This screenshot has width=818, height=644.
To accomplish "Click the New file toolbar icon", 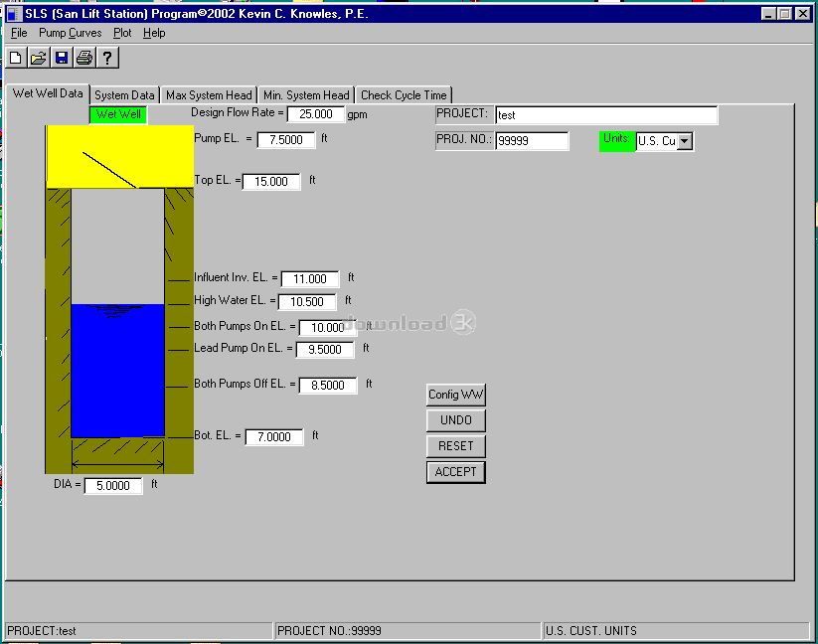I will click(x=16, y=58).
